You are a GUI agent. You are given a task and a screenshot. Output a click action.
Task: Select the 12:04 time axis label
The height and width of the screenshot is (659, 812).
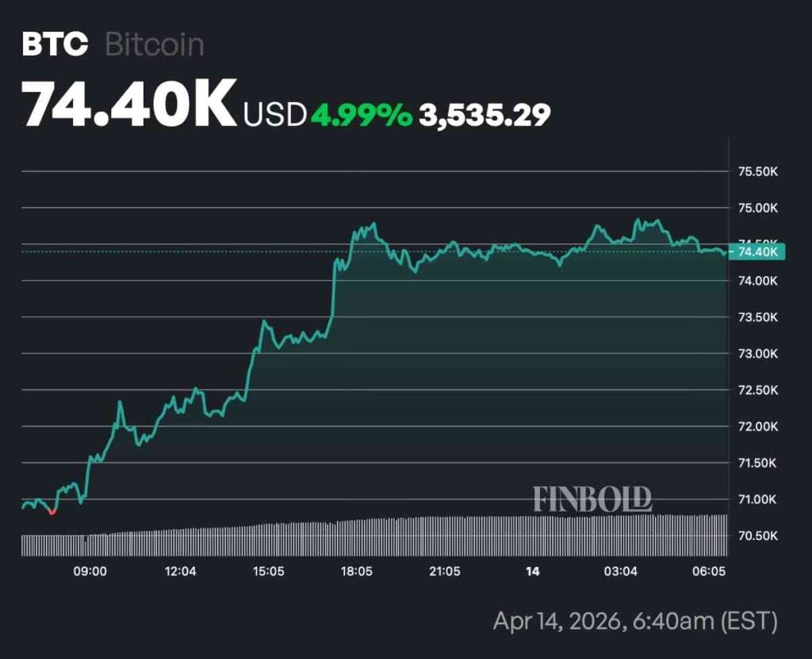coord(180,571)
